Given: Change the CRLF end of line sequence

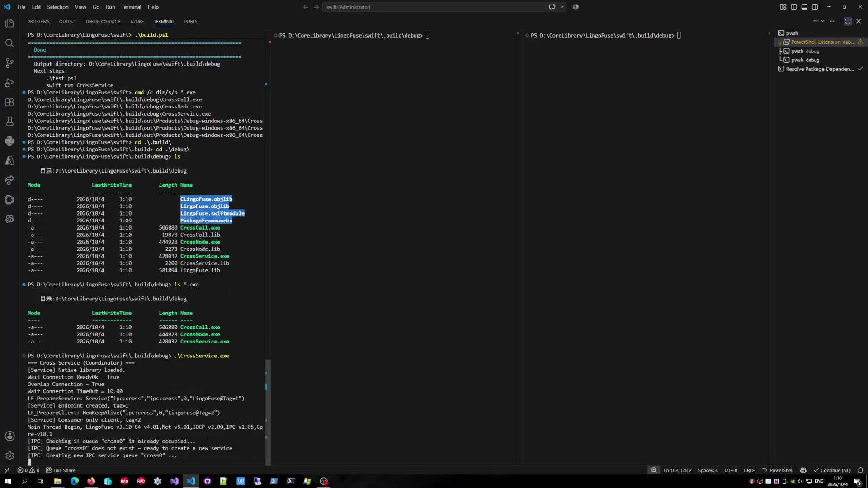Looking at the screenshot, I should [749, 470].
